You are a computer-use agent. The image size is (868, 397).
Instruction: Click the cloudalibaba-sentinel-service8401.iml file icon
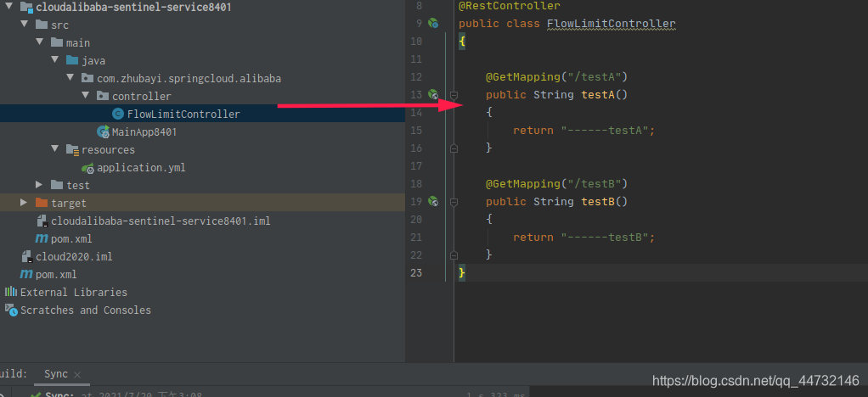click(42, 221)
